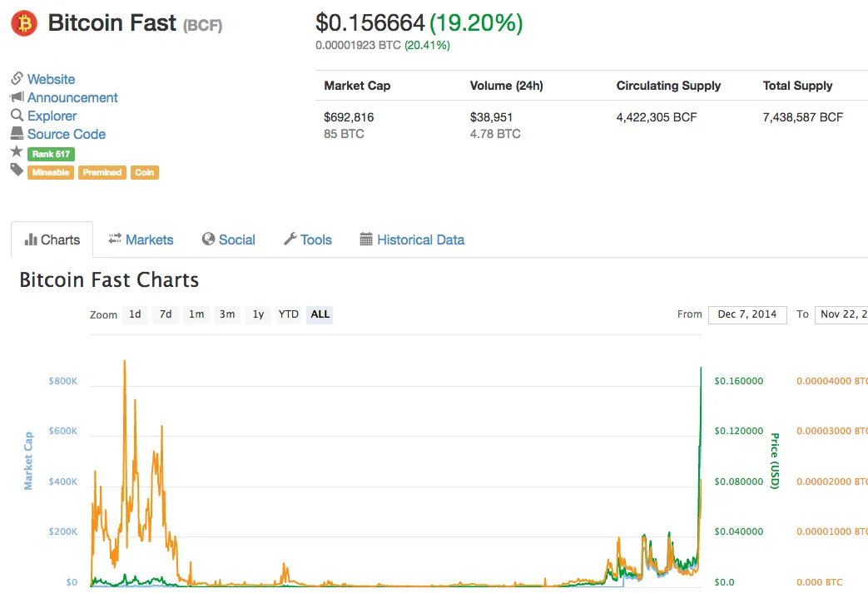Click the $0.156664 price

(x=370, y=23)
